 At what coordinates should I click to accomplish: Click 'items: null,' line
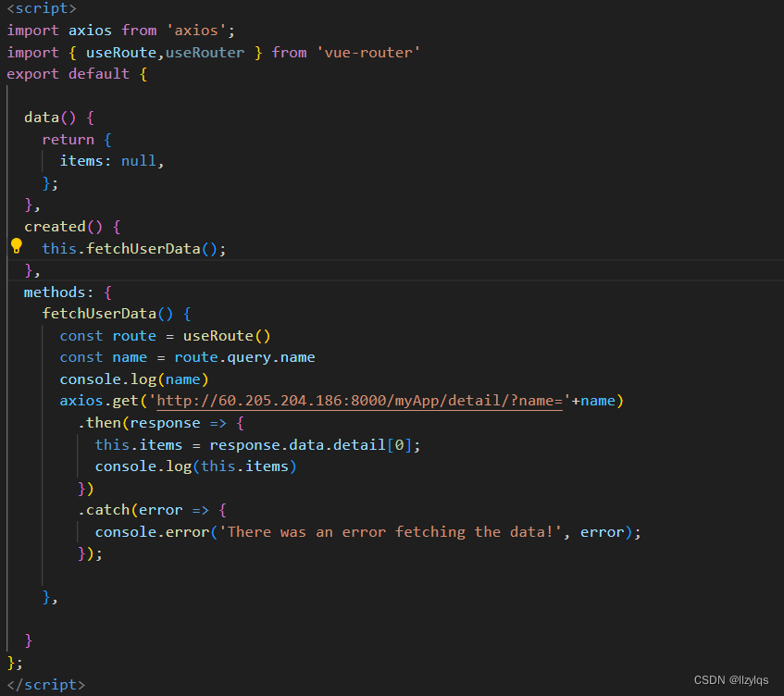click(x=112, y=161)
